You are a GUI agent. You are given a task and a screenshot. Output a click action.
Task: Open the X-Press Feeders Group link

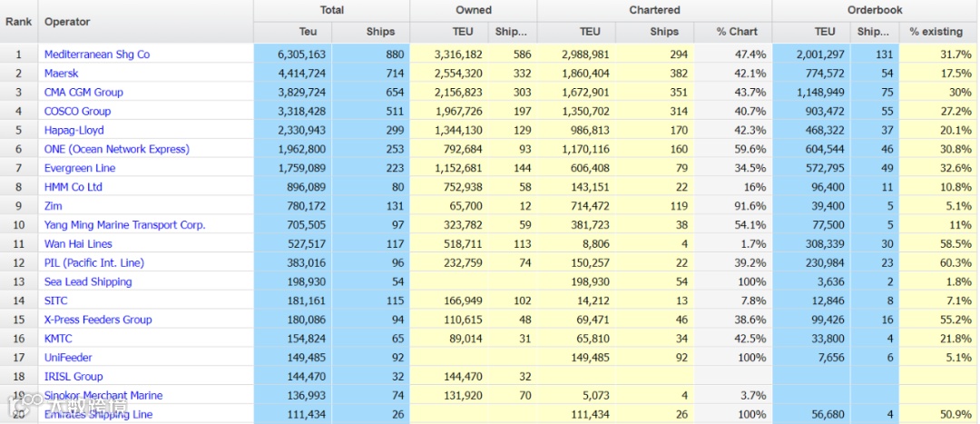click(98, 319)
